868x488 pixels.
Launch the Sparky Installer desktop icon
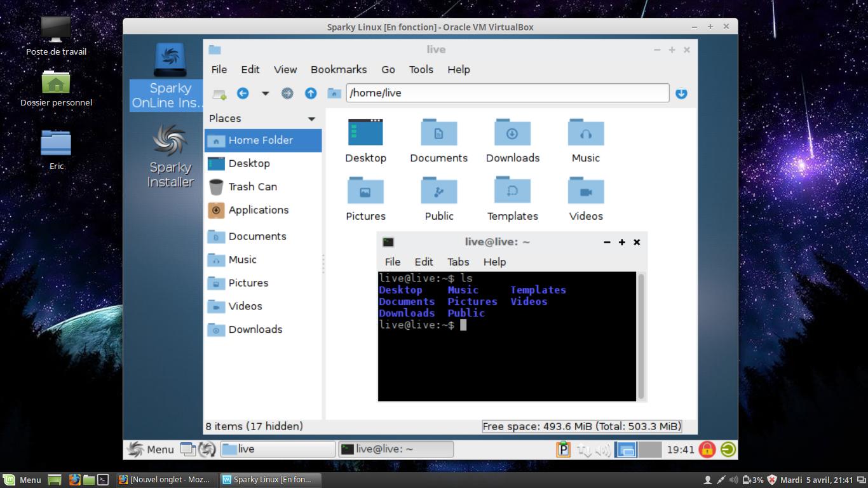170,156
